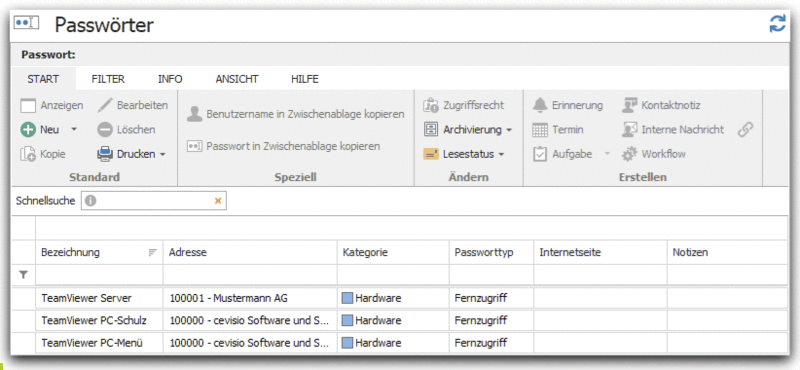This screenshot has width=800, height=370.
Task: Click the chain link icon in Erstellen group
Action: pos(745,130)
